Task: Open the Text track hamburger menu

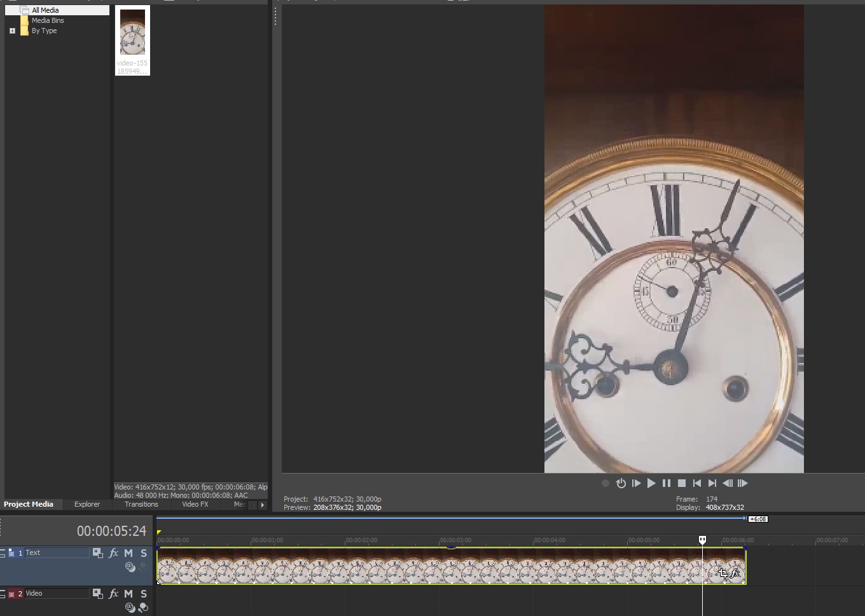Action: coord(3,553)
